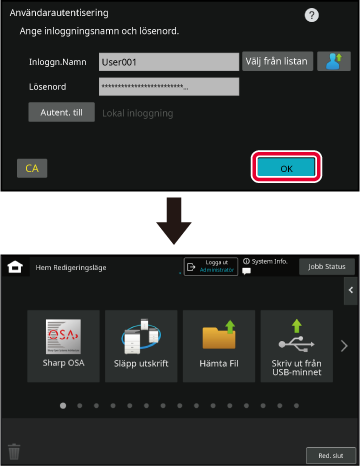Clear all with the CA button
360x466 pixels.
(32, 168)
